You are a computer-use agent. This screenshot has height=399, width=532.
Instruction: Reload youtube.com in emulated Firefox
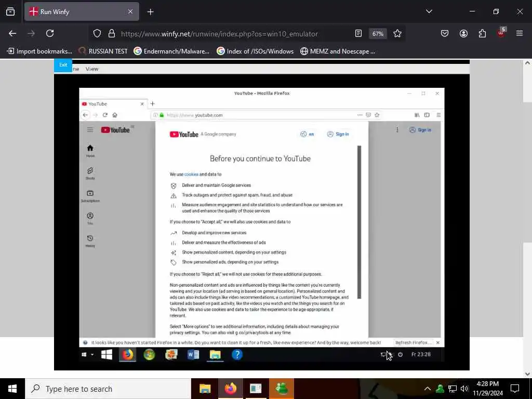pyautogui.click(x=105, y=115)
